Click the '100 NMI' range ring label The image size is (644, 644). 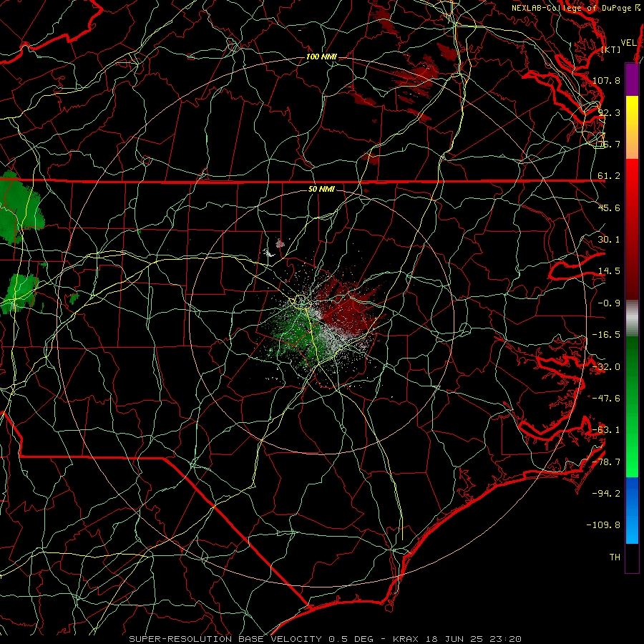coord(321,57)
